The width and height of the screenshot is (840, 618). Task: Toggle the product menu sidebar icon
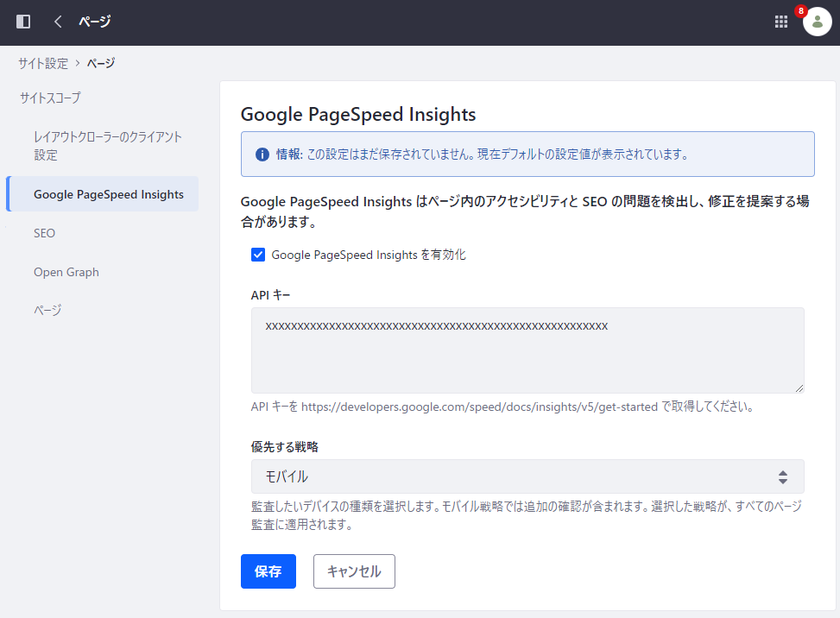(x=23, y=22)
